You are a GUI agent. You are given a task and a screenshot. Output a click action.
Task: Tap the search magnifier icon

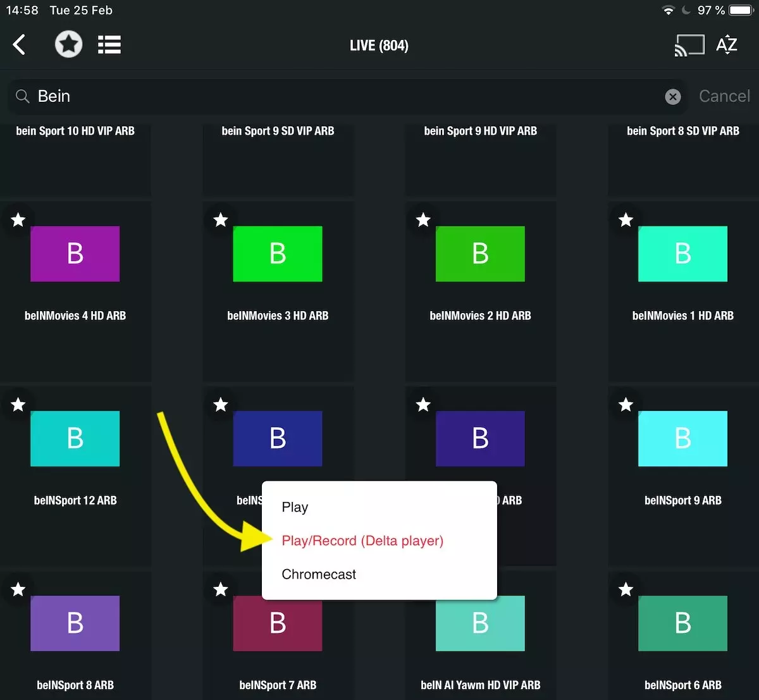pyautogui.click(x=23, y=96)
